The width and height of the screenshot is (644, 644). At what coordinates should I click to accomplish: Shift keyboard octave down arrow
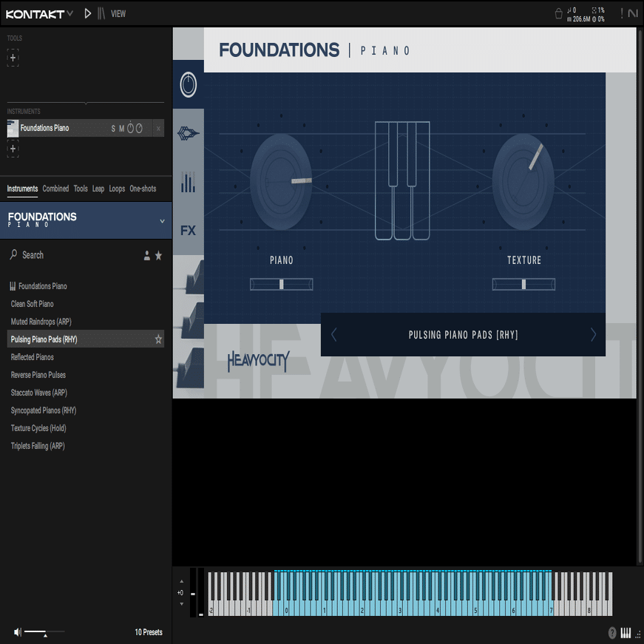point(181,604)
